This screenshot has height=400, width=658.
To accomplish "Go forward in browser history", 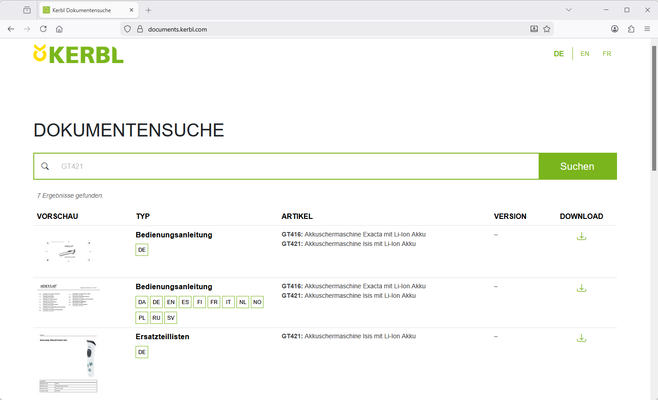I will pyautogui.click(x=27, y=29).
